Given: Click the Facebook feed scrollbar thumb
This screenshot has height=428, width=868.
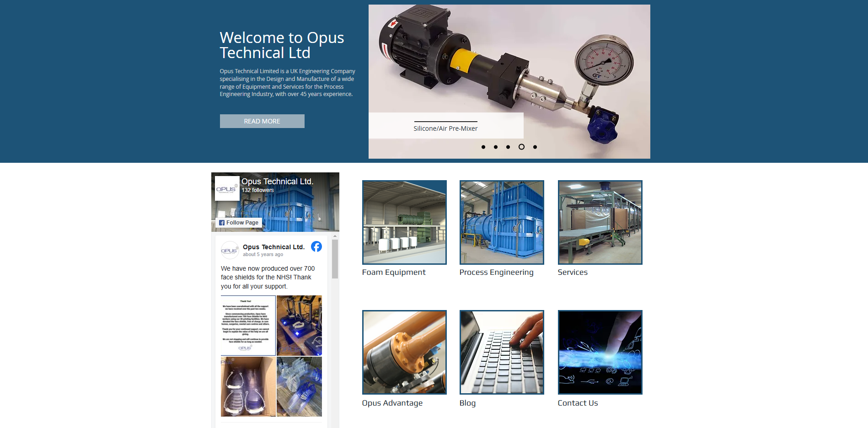Looking at the screenshot, I should pyautogui.click(x=335, y=259).
